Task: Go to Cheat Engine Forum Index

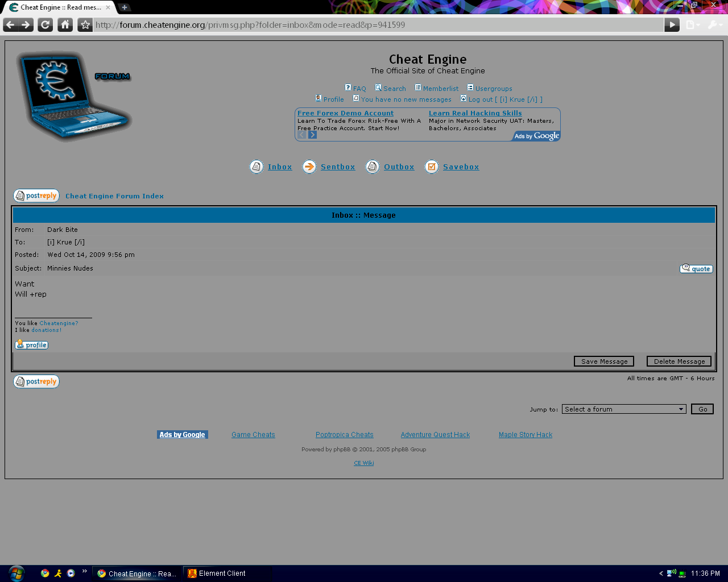Action: pyautogui.click(x=114, y=196)
